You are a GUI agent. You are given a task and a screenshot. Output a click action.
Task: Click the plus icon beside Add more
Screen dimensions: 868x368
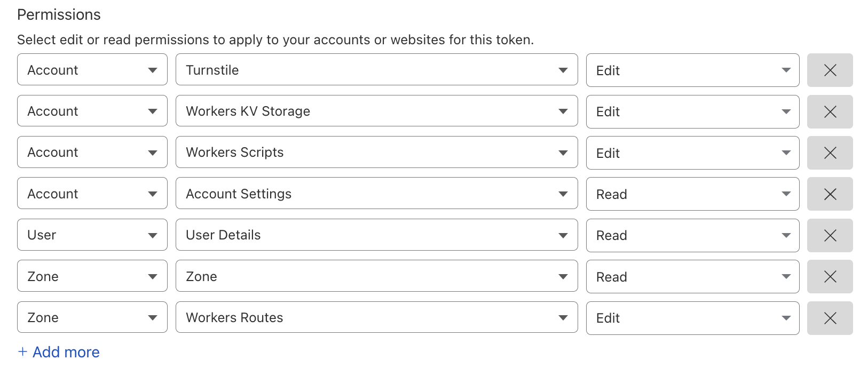[x=22, y=352]
